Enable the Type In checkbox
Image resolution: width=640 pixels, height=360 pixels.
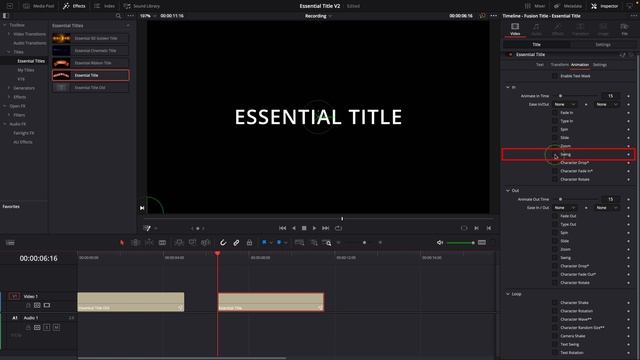tap(554, 121)
